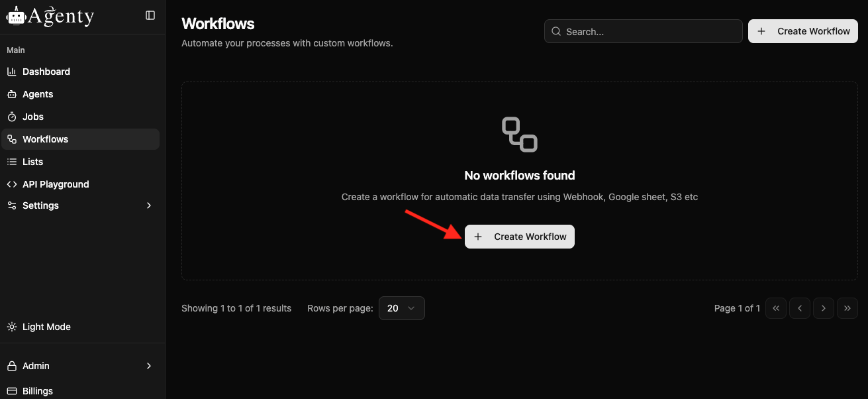
Task: Expand the Admin section chevron
Action: (149, 366)
